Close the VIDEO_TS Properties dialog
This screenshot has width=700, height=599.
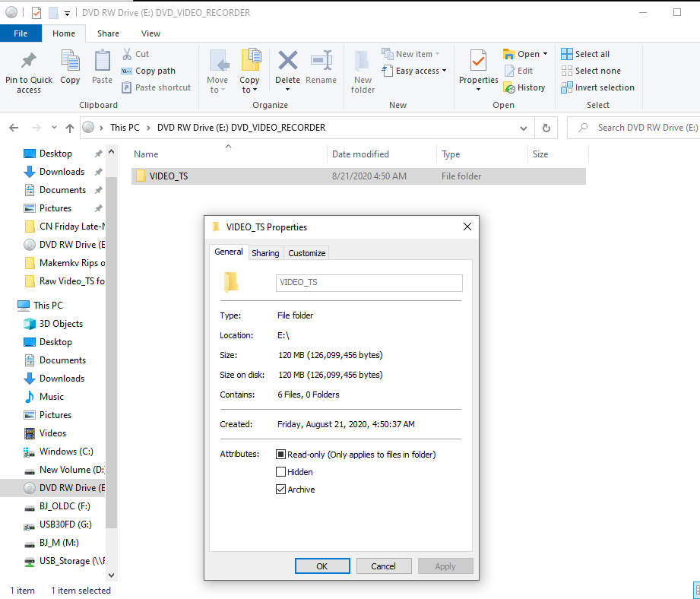coord(467,227)
